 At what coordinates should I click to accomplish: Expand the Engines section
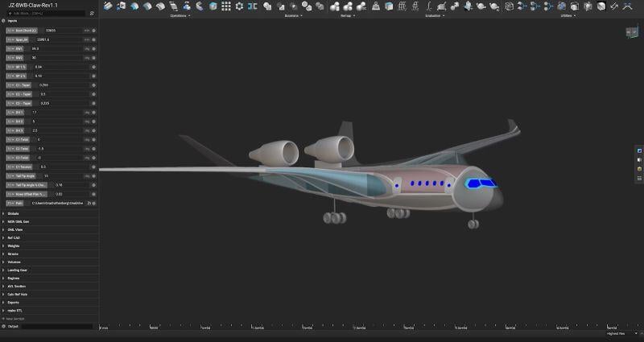4,278
